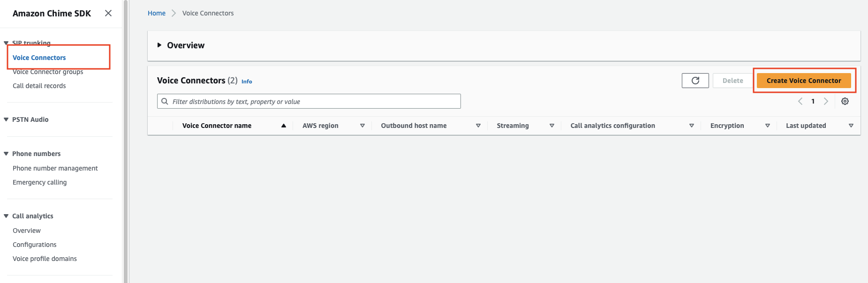868x283 pixels.
Task: Sort by Last updated column arrow
Action: click(851, 126)
